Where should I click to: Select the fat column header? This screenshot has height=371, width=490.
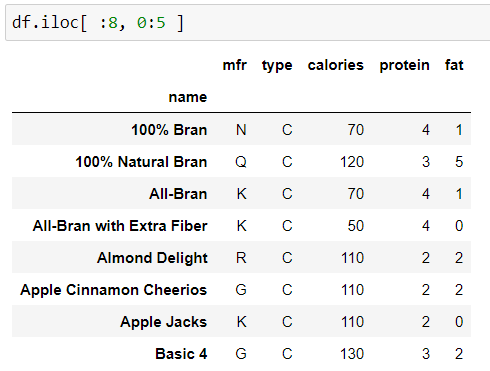454,65
